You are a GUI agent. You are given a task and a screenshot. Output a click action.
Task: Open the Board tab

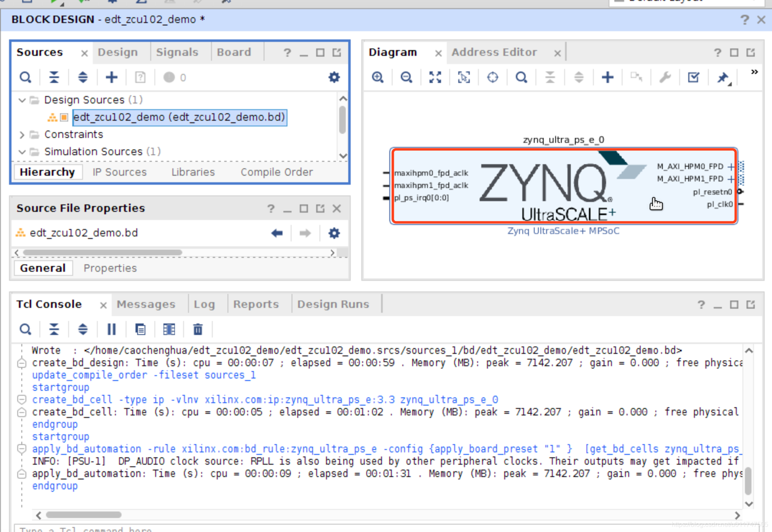click(x=234, y=52)
